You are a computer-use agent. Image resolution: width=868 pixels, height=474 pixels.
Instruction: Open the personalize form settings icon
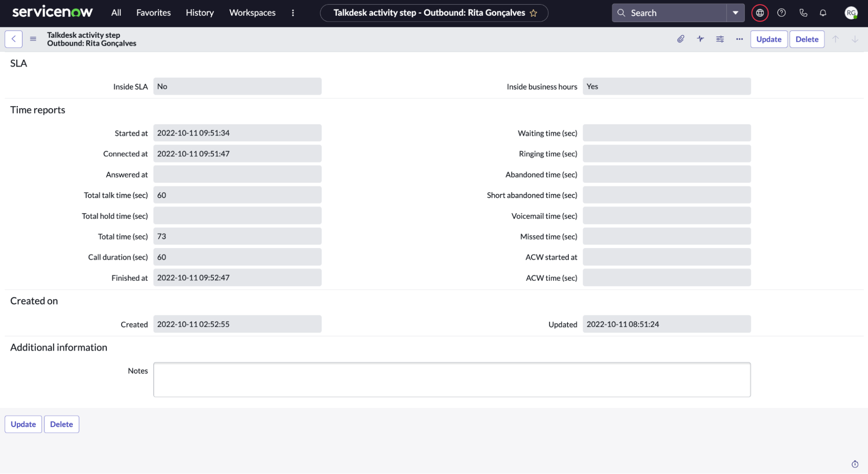719,39
